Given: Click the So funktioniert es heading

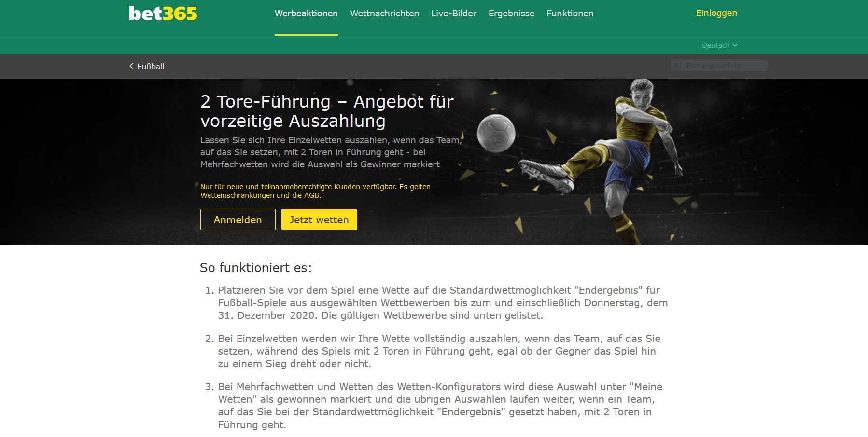Looking at the screenshot, I should tap(256, 268).
